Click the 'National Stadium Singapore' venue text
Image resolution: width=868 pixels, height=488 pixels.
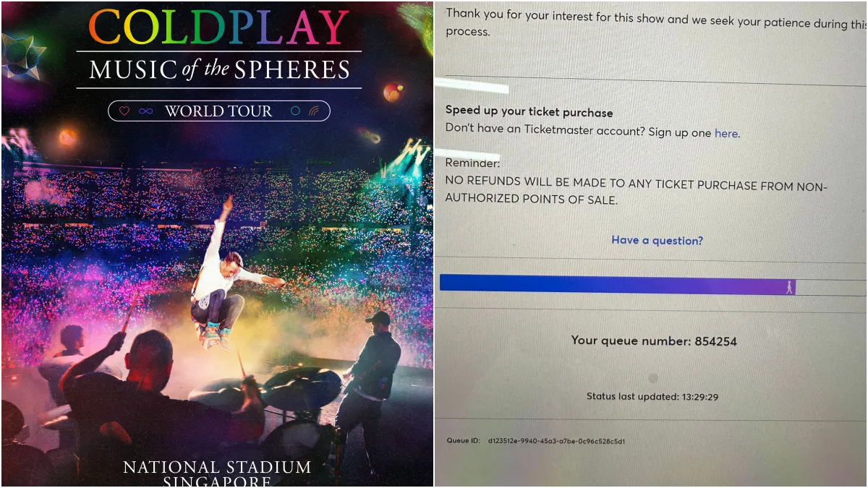click(x=217, y=474)
